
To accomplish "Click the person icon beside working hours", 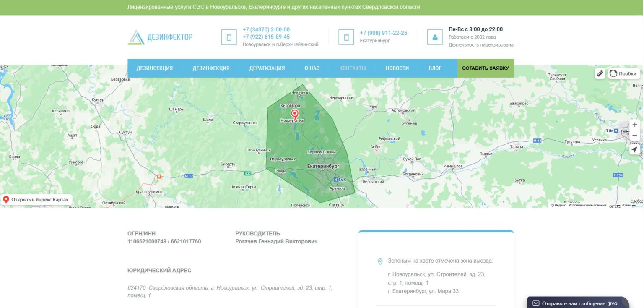I will (435, 37).
